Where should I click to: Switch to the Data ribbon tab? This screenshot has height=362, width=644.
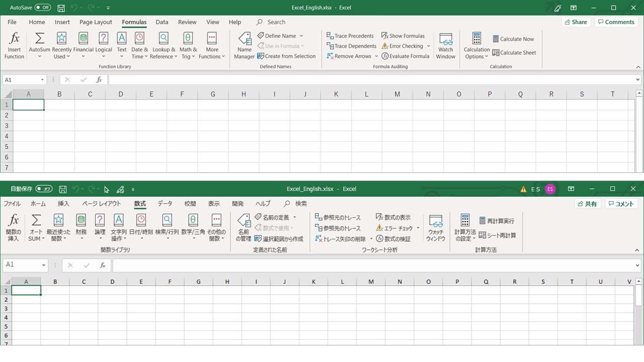pyautogui.click(x=162, y=22)
